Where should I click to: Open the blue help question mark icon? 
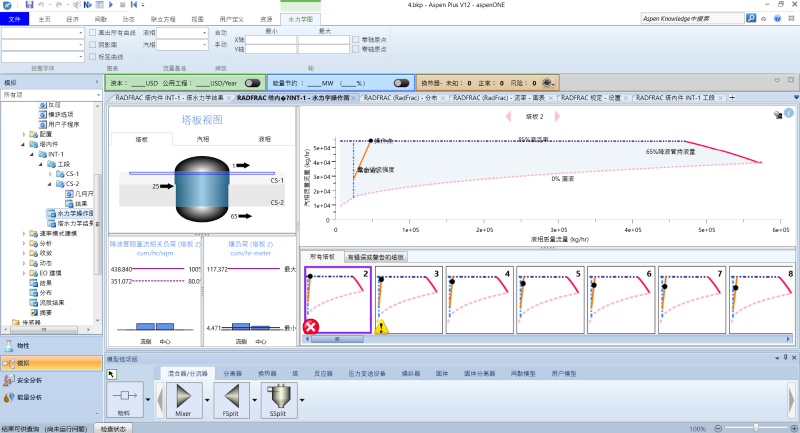point(777,18)
